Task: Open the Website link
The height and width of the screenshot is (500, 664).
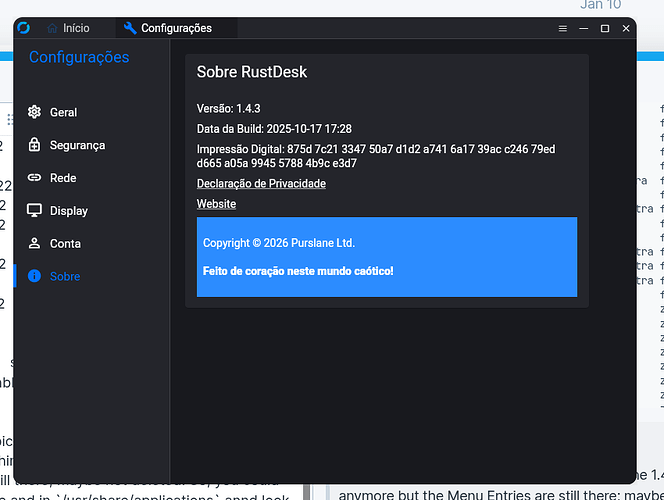Action: click(216, 204)
